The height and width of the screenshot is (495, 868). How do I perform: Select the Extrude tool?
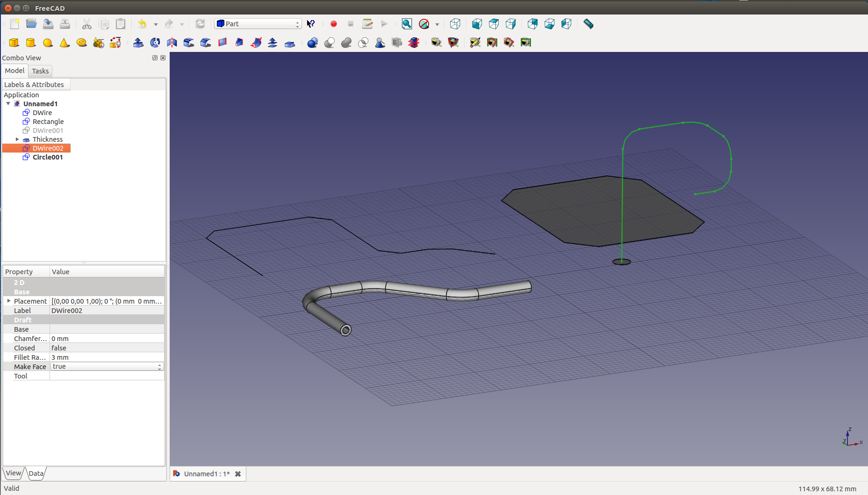[x=138, y=43]
